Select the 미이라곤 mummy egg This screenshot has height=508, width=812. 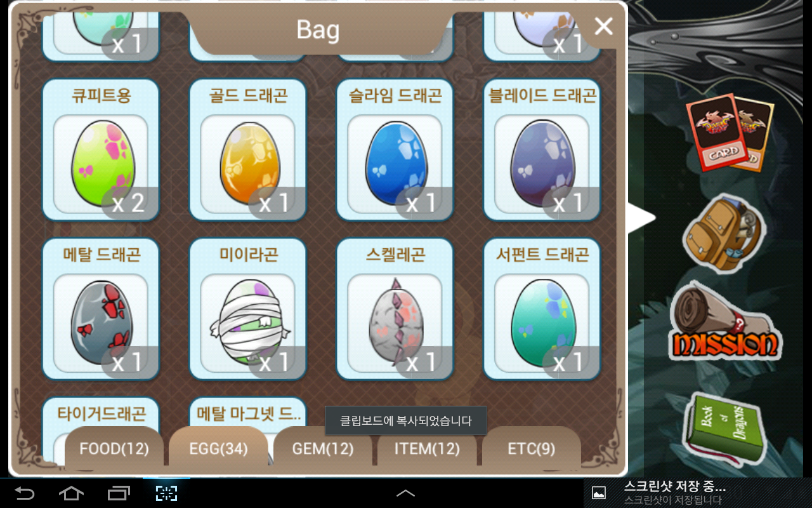248,309
